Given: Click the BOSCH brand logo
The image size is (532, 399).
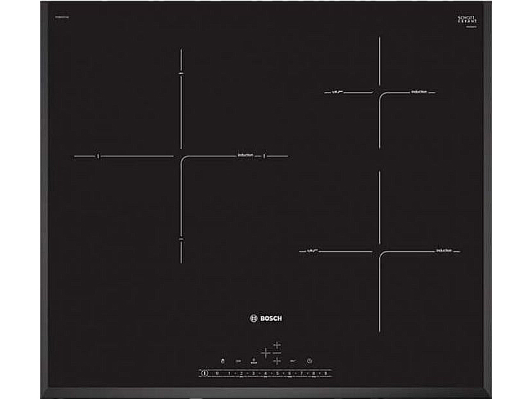Looking at the screenshot, I should point(265,318).
